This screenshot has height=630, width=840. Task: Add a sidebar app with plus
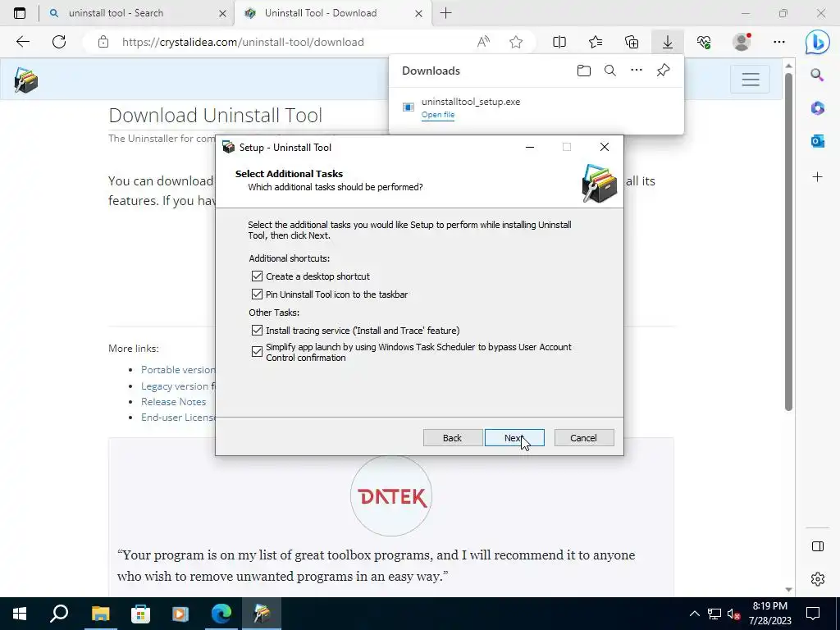(x=818, y=177)
